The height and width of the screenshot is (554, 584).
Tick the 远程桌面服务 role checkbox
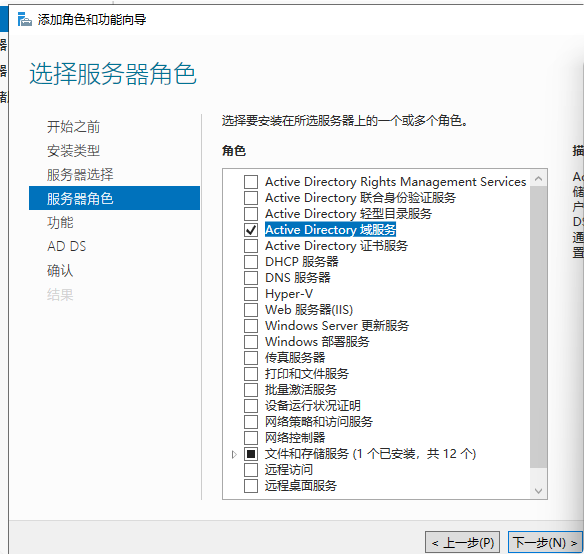[x=251, y=486]
